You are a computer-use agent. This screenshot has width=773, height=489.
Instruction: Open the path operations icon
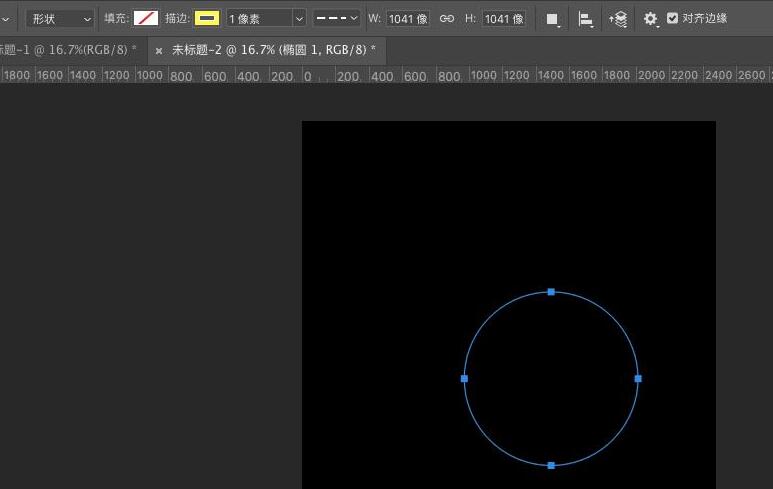pyautogui.click(x=552, y=19)
